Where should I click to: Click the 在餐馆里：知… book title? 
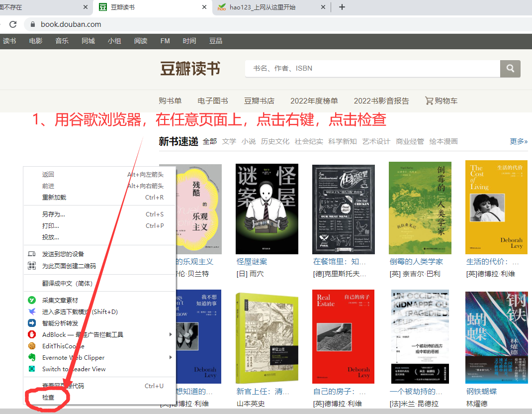[x=339, y=262]
